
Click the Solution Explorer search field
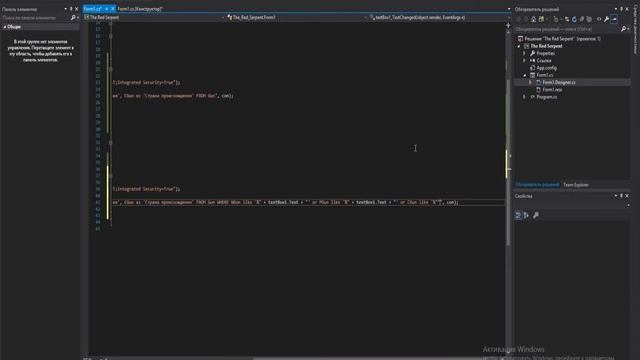(567, 29)
